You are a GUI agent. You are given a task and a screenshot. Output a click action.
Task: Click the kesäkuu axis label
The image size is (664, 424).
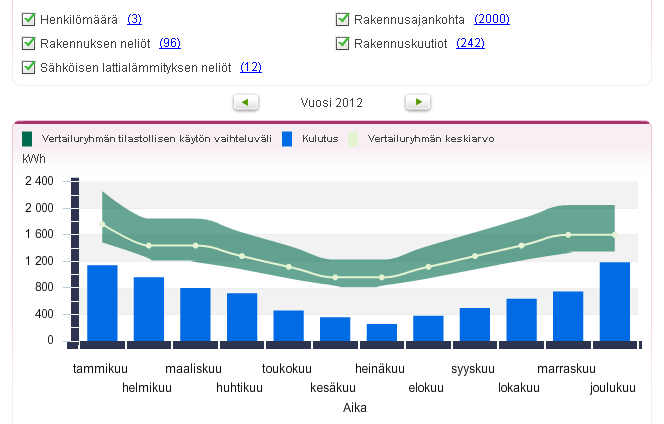tap(333, 388)
